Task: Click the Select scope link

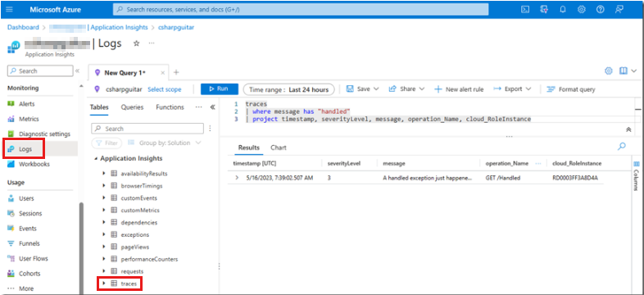Action: (165, 89)
